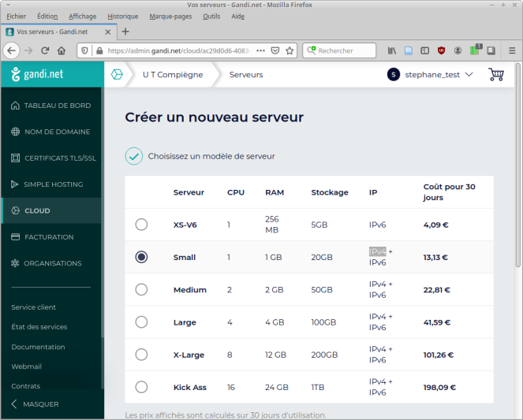
Task: Open the reader view page icon
Action: (x=409, y=50)
